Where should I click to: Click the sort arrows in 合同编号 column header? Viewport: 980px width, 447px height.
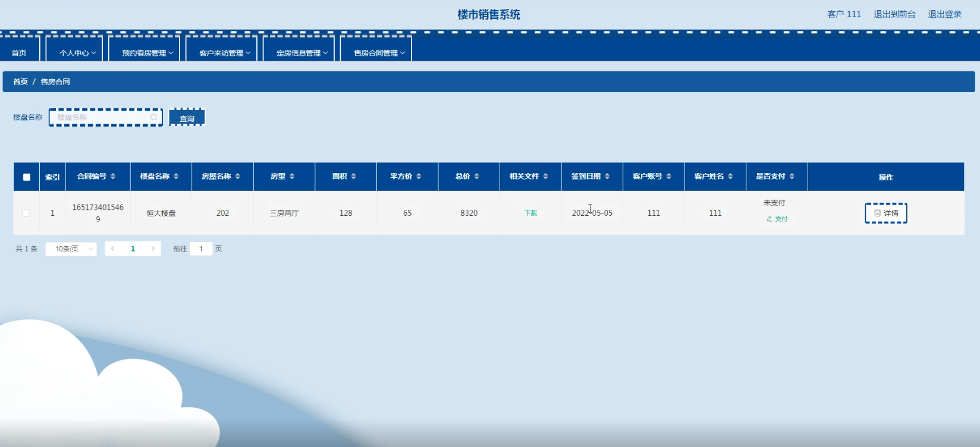[113, 177]
